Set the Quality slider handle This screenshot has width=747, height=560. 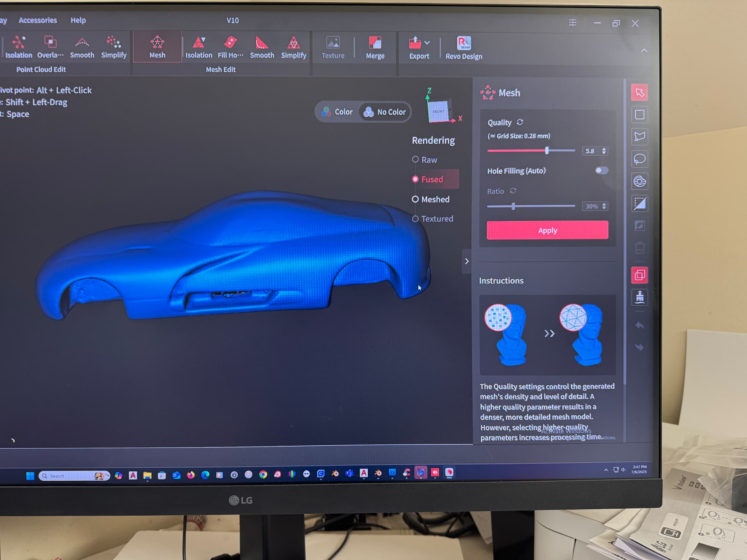[x=547, y=150]
